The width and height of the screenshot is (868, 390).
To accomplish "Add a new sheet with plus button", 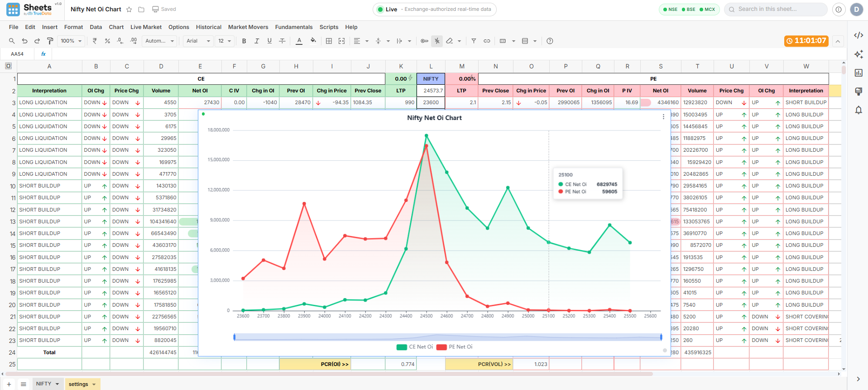I will 9,384.
